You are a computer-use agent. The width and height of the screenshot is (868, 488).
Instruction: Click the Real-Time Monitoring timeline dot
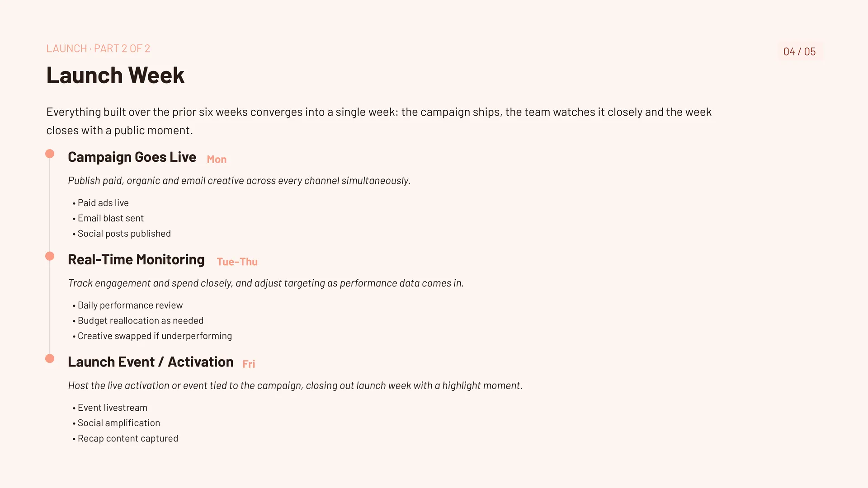click(x=50, y=256)
